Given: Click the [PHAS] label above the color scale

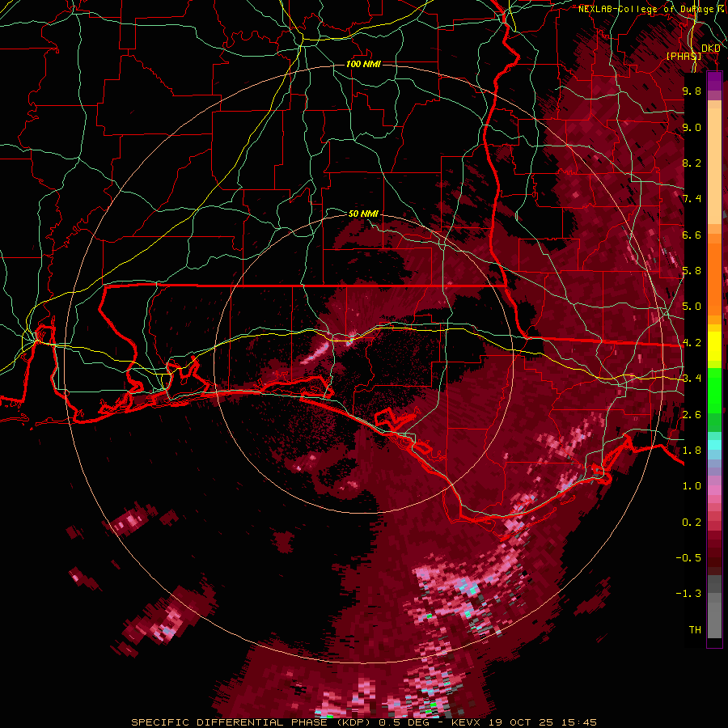Looking at the screenshot, I should 684,56.
